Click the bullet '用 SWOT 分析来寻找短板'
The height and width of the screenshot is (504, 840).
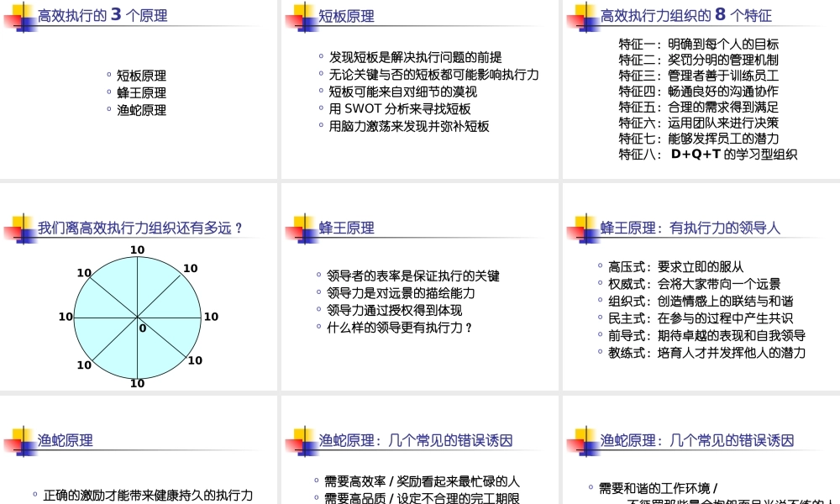coord(400,108)
